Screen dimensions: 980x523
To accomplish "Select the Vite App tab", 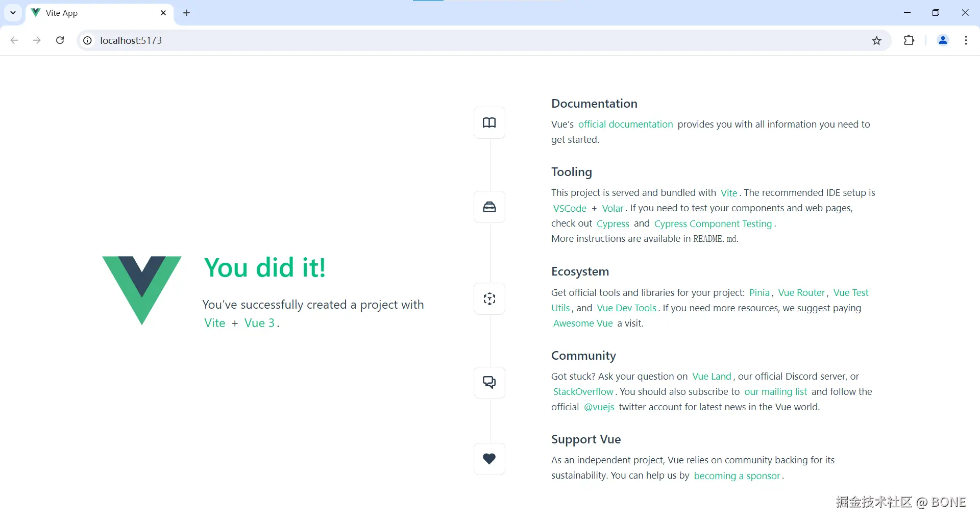I will coord(100,13).
